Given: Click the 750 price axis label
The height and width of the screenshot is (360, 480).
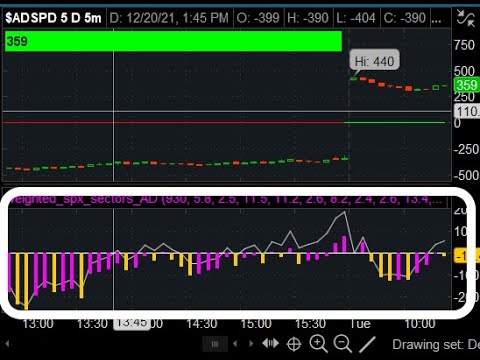Looking at the screenshot, I should (464, 45).
